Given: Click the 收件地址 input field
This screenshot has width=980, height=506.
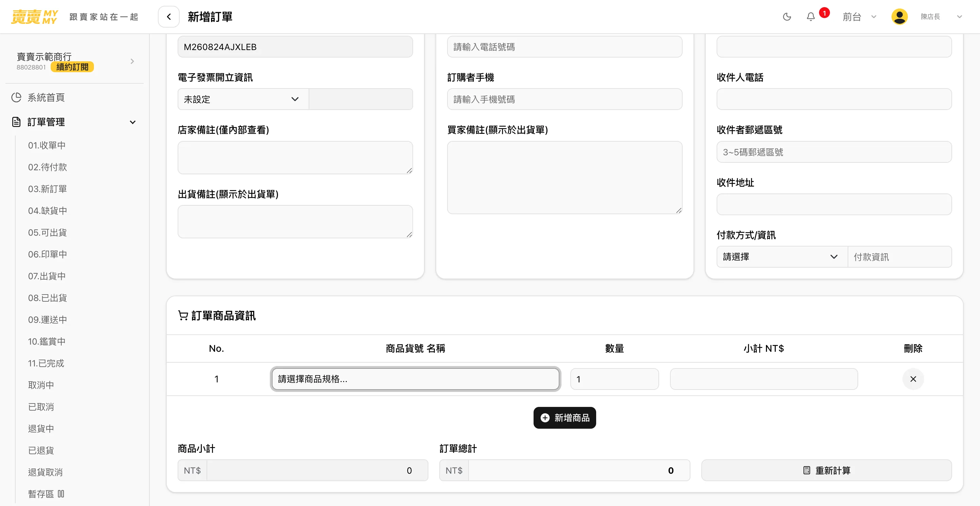Looking at the screenshot, I should [834, 204].
